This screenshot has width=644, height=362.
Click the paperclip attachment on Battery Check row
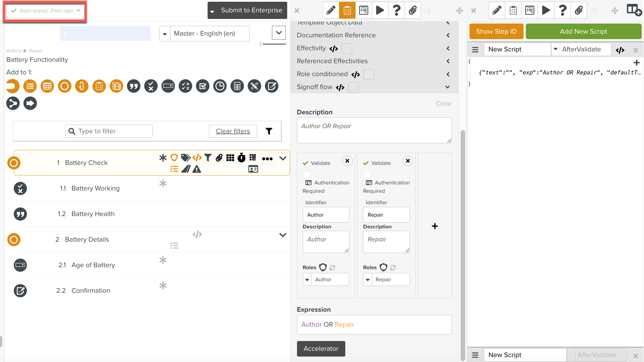coord(219,158)
